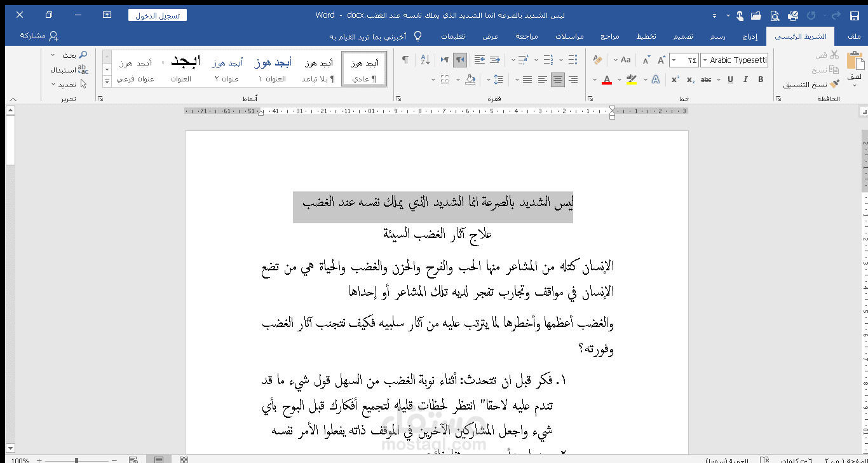This screenshot has width=868, height=463.
Task: Click the text effects glowing A icon
Action: (656, 79)
